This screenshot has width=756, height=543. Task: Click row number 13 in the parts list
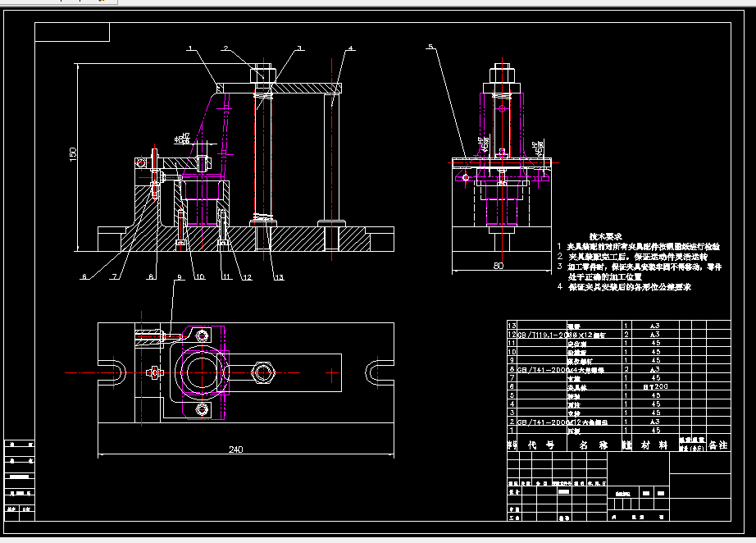click(512, 326)
